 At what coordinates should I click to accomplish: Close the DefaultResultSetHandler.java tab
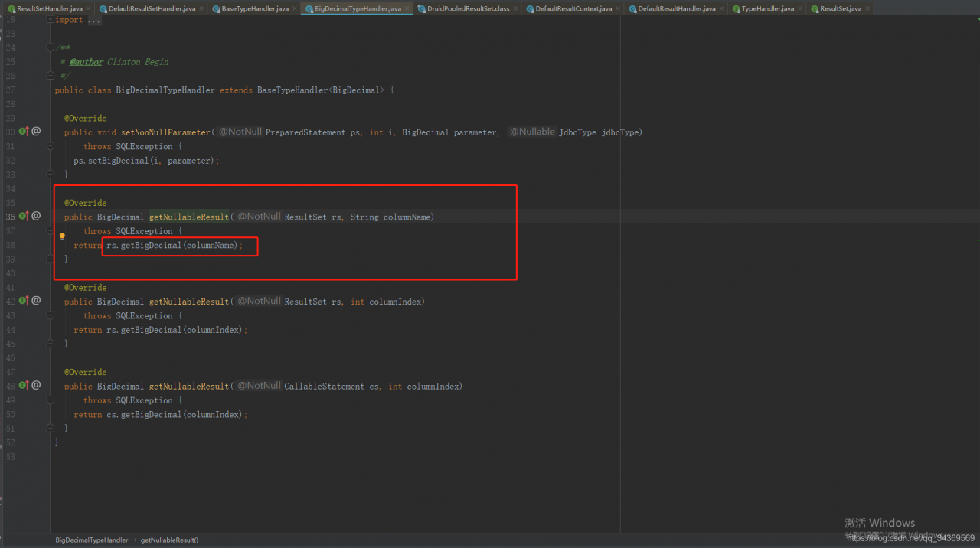click(202, 8)
